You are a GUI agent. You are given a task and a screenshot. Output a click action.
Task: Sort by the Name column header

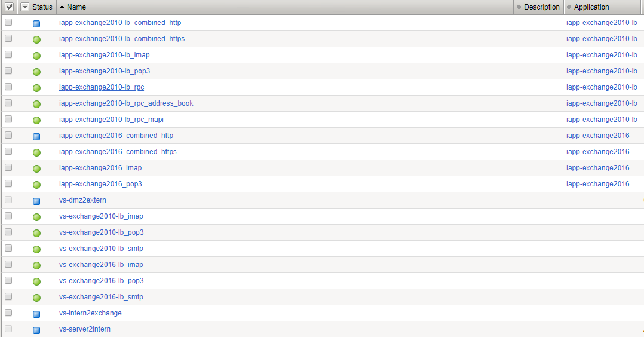coord(76,7)
